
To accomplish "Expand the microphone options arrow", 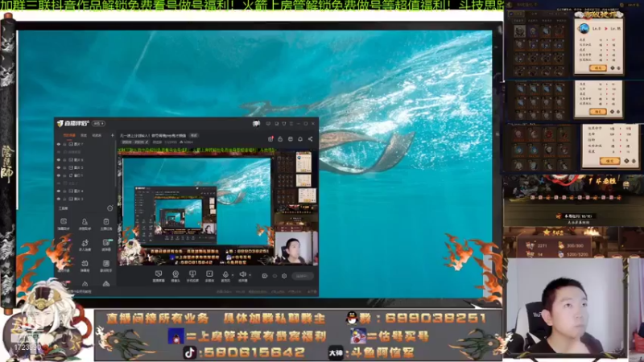I will tap(233, 275).
